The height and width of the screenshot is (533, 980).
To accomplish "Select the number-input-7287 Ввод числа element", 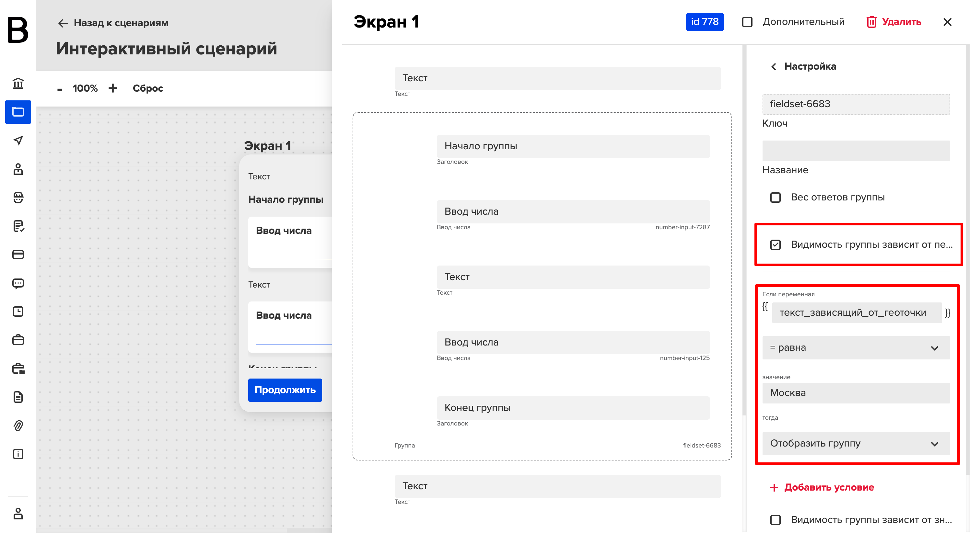I will (573, 212).
